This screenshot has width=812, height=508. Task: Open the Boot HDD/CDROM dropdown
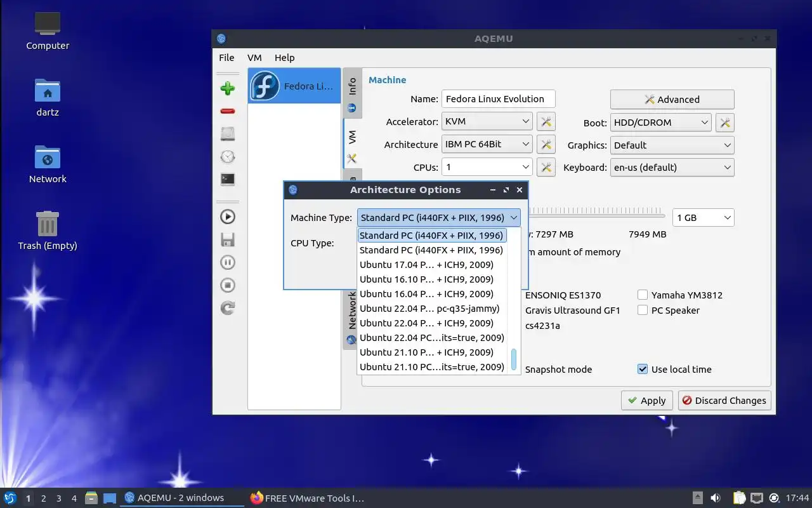[x=660, y=123]
